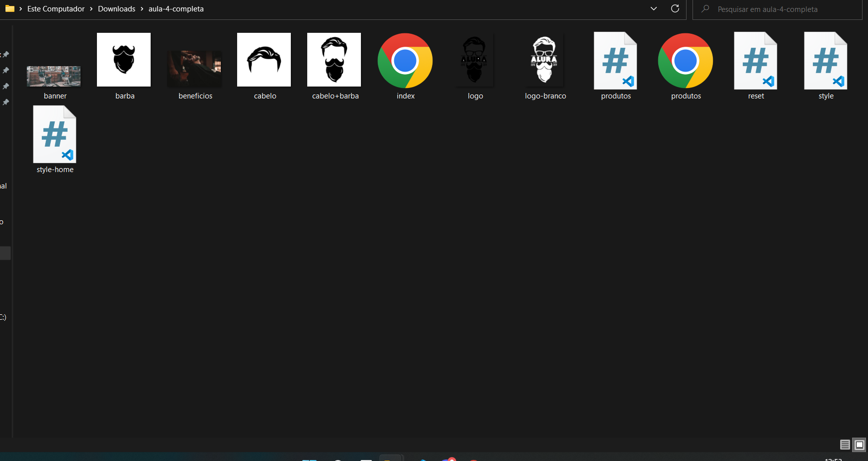Expand chevron after Este Computador breadcrumb

pos(91,9)
